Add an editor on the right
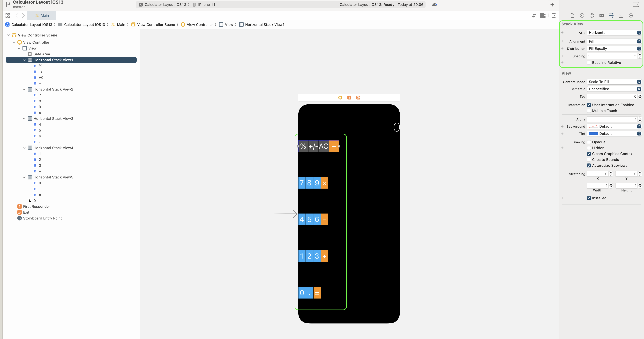The width and height of the screenshot is (644, 339). 554,15
